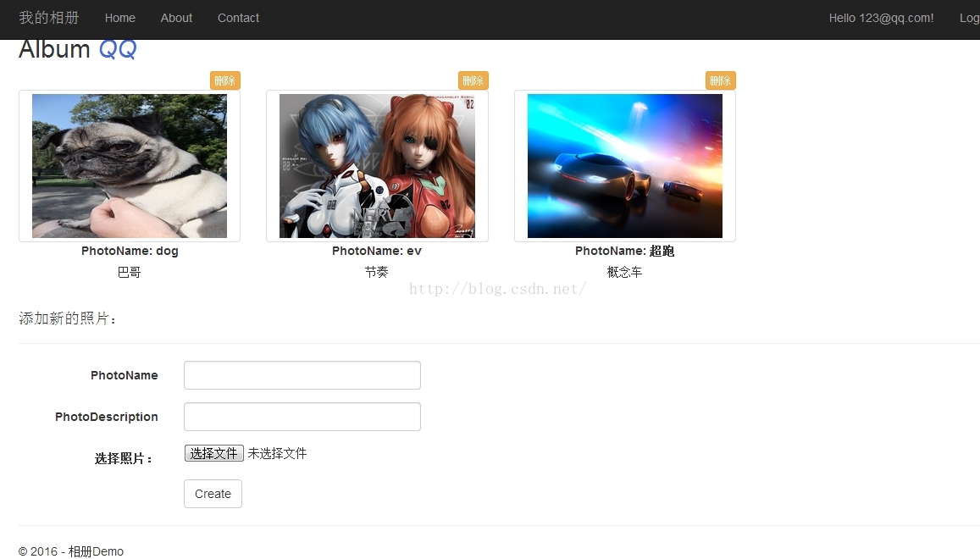Image resolution: width=980 pixels, height=559 pixels.
Task: Delete the dog photo with its 删除 button
Action: pyautogui.click(x=225, y=80)
